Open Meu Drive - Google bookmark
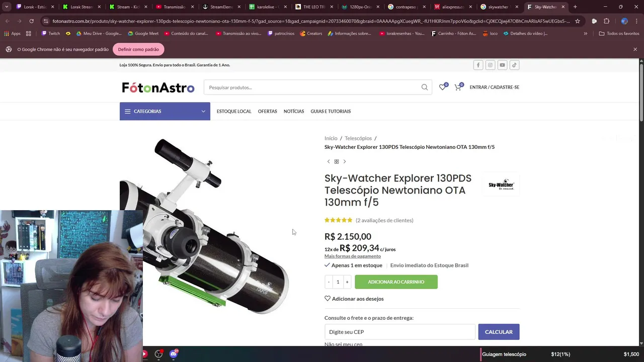Image resolution: width=644 pixels, height=362 pixels. point(99,34)
